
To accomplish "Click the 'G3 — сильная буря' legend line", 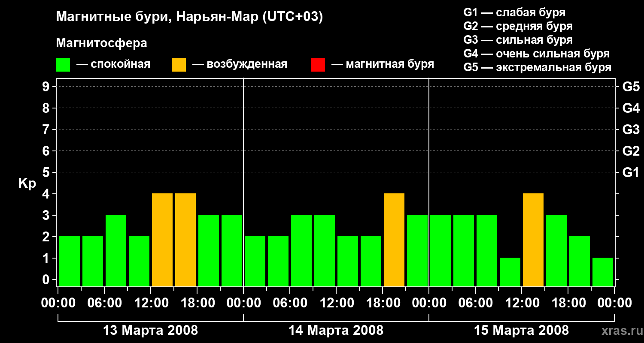I will click(518, 40).
